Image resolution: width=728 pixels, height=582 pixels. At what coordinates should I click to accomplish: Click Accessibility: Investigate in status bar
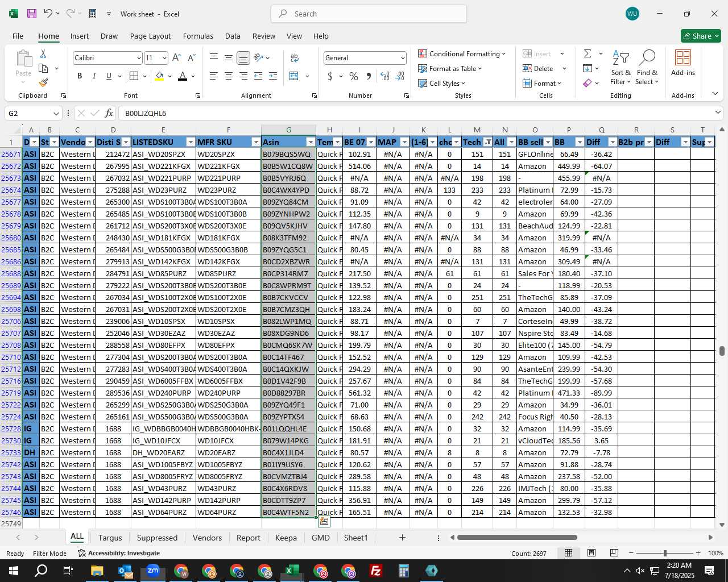(x=119, y=553)
